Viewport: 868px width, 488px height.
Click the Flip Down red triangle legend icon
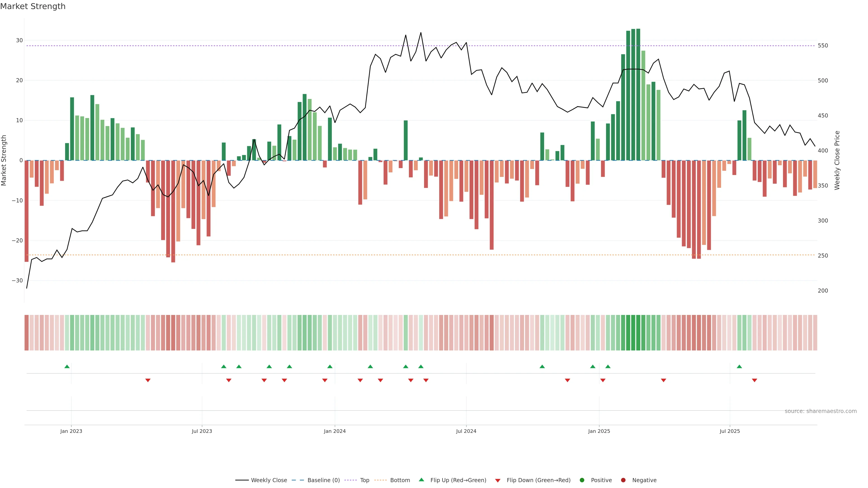click(x=498, y=480)
